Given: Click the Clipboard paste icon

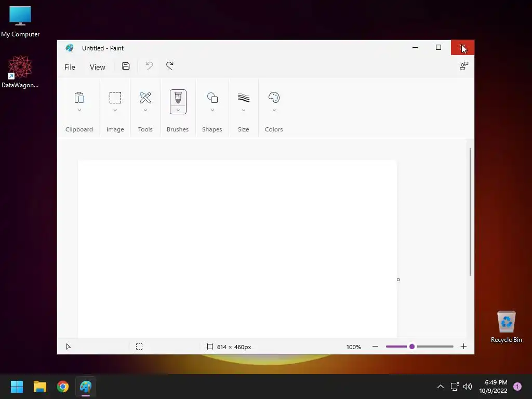Looking at the screenshot, I should point(79,98).
